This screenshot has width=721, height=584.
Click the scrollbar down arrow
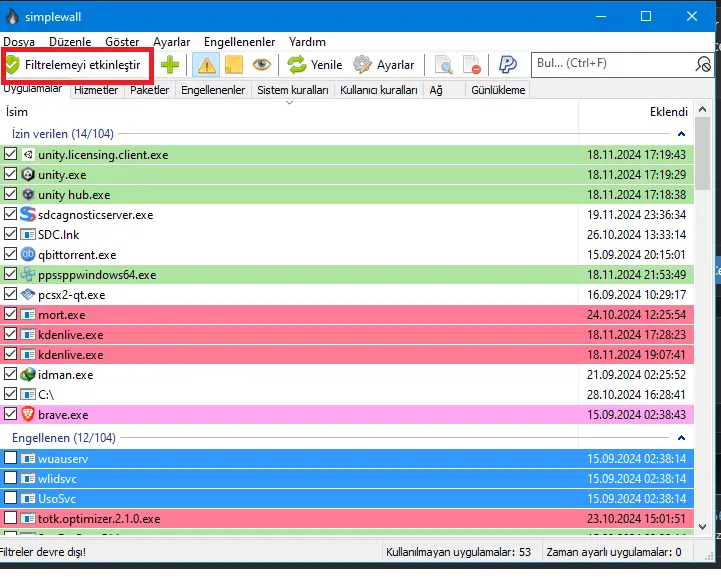tap(702, 527)
